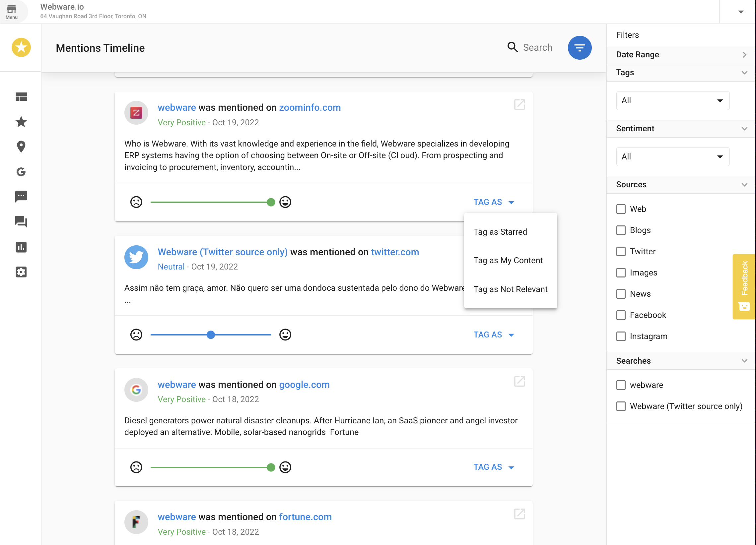
Task: Check Webware (Twitter source only) search checkbox
Action: click(621, 406)
